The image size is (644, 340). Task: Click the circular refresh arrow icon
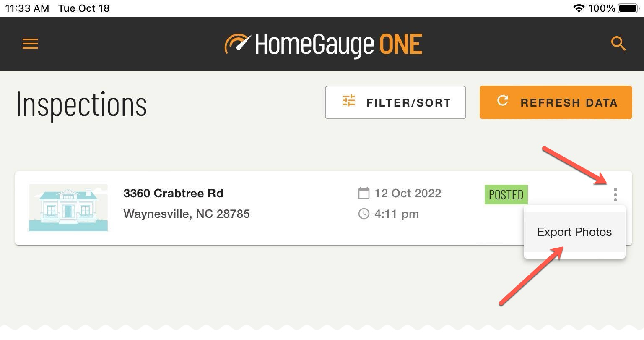coord(502,101)
